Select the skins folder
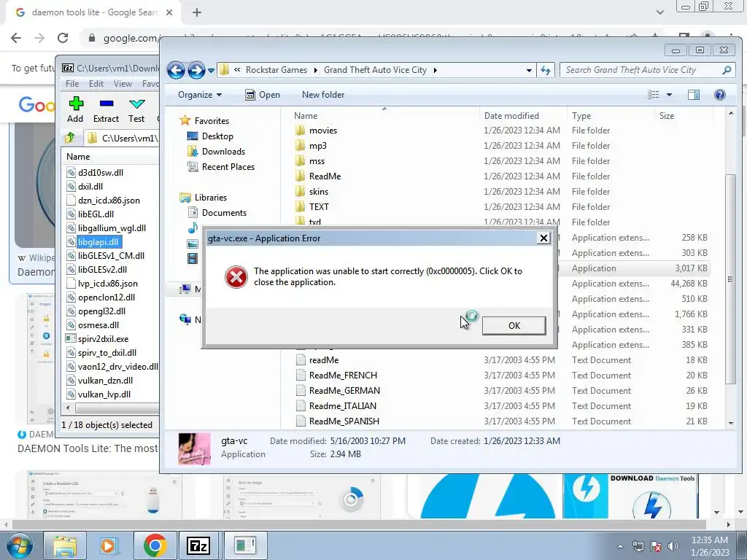This screenshot has height=560, width=747. pos(312,192)
